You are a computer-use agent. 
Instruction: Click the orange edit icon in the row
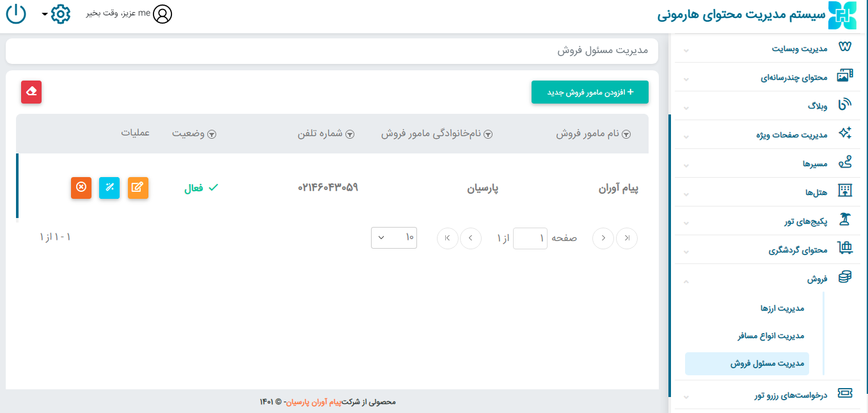138,187
